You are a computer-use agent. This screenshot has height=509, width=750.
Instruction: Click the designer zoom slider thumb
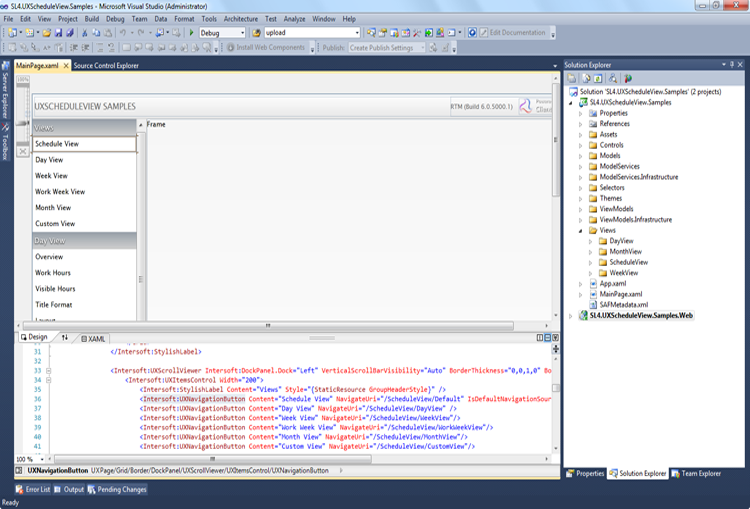pyautogui.click(x=22, y=123)
